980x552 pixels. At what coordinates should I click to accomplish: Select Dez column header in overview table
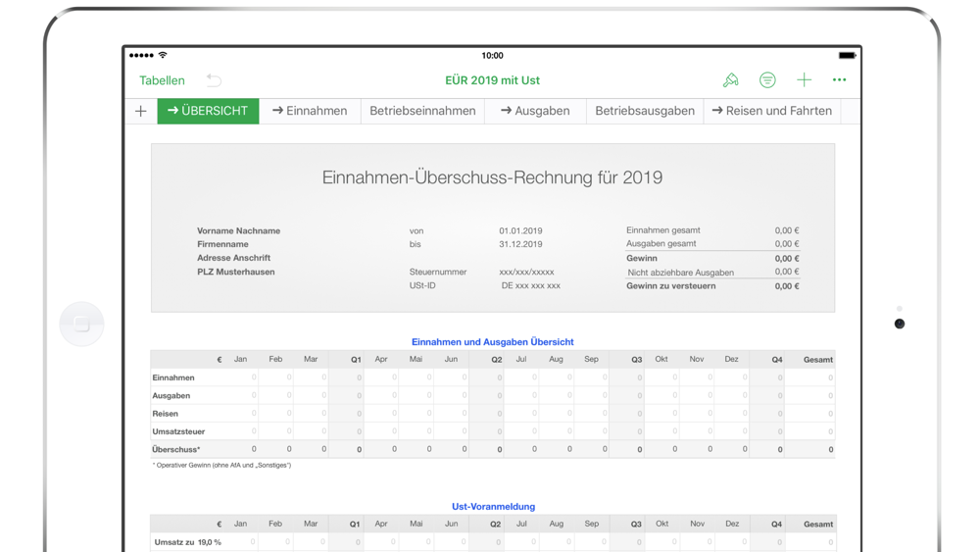tap(732, 359)
